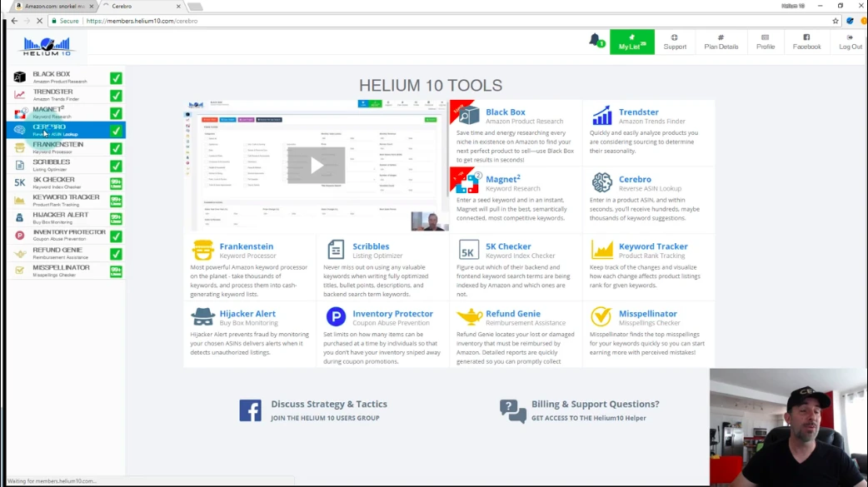Stop page loading with the X button
Image resolution: width=868 pixels, height=487 pixels.
(39, 21)
